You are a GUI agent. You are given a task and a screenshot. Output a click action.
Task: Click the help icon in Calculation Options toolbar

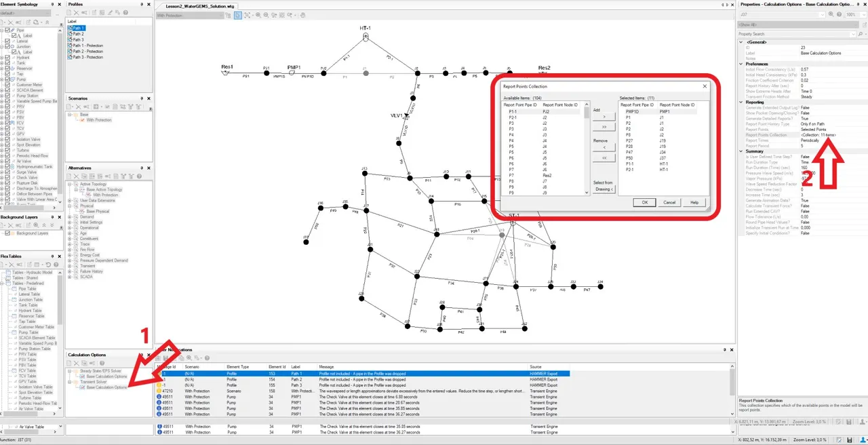point(102,363)
